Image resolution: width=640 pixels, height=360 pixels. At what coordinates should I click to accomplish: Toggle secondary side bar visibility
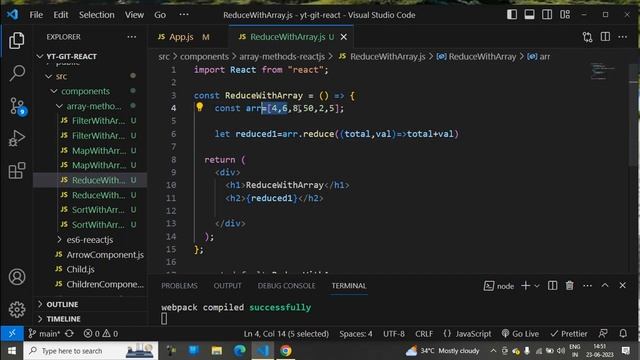pyautogui.click(x=547, y=15)
